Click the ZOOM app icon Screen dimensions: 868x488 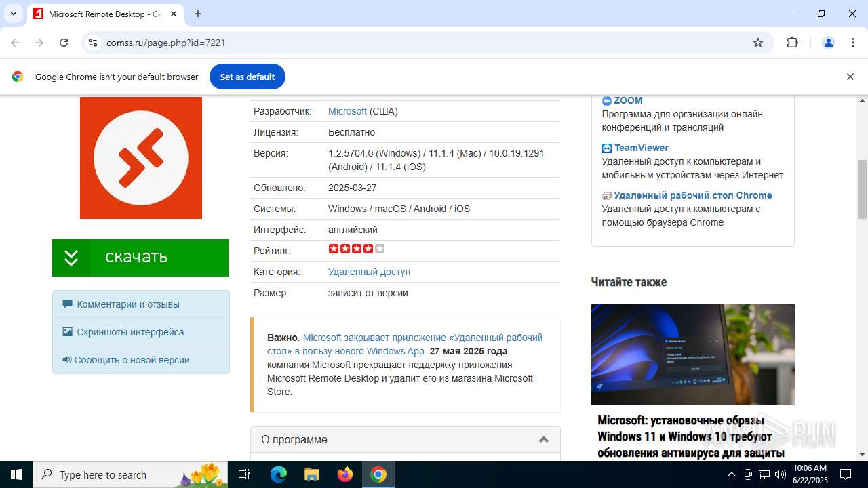(607, 101)
